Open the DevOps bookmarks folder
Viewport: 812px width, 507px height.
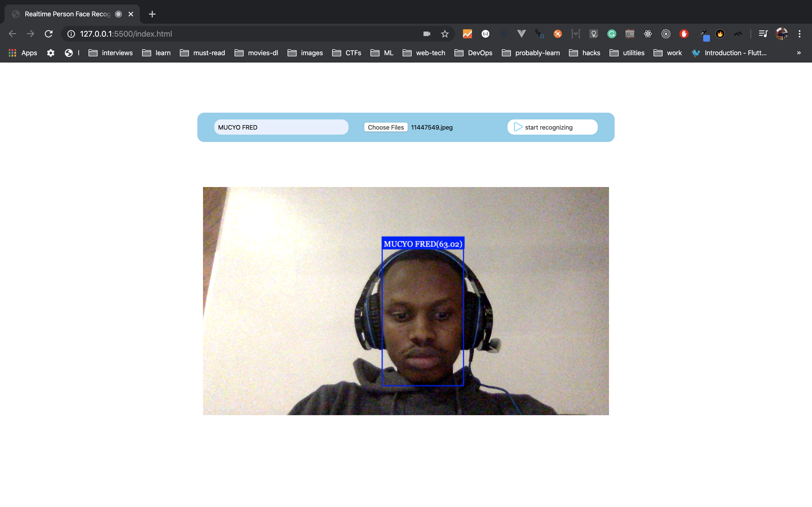click(473, 53)
